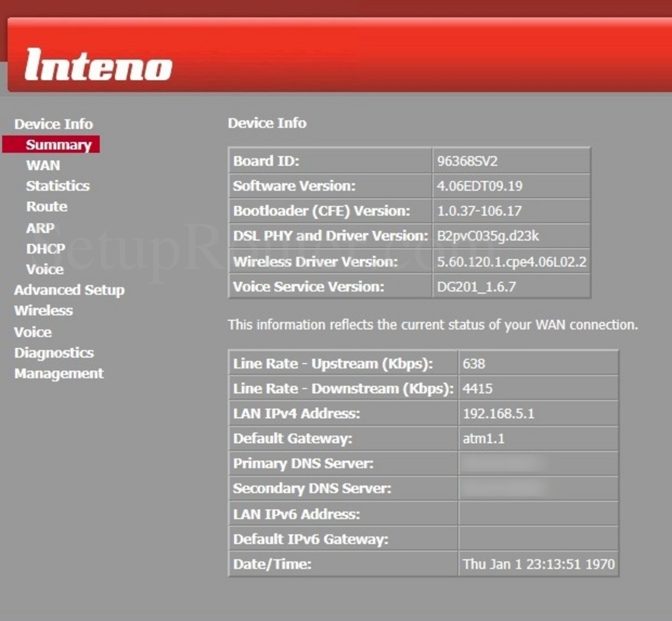Open the main Voice configuration section

pos(33,332)
